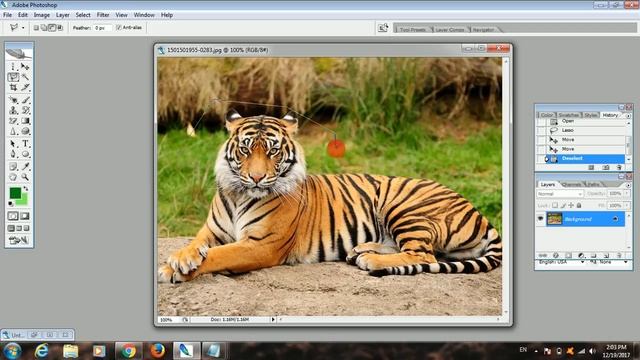Click the Intersect with selection icon

60,28
